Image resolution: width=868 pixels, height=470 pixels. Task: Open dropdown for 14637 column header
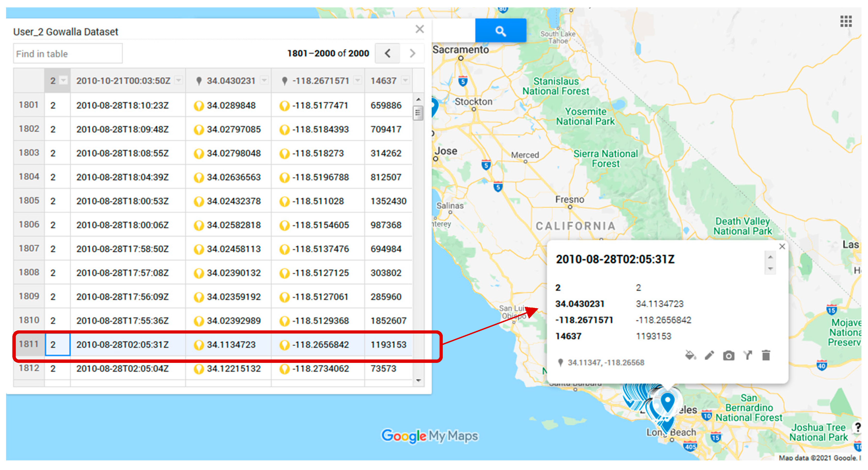point(405,80)
